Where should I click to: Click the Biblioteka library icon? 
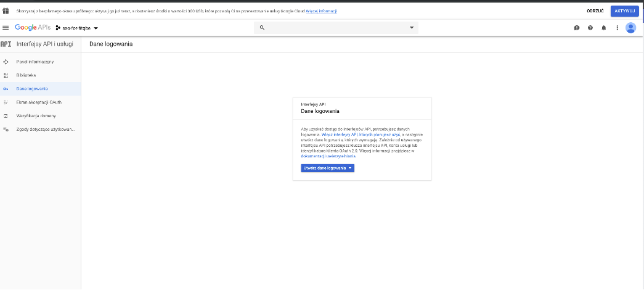click(x=6, y=75)
